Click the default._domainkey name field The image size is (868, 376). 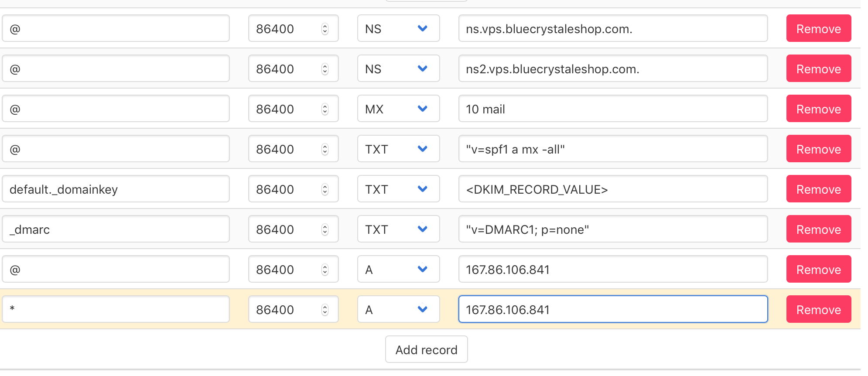[x=116, y=189]
